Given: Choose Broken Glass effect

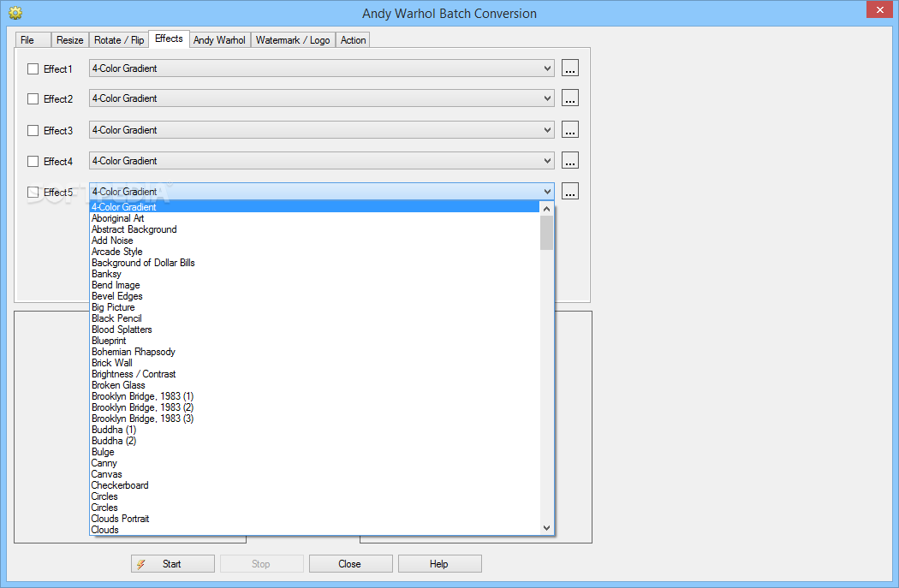Looking at the screenshot, I should pos(314,385).
